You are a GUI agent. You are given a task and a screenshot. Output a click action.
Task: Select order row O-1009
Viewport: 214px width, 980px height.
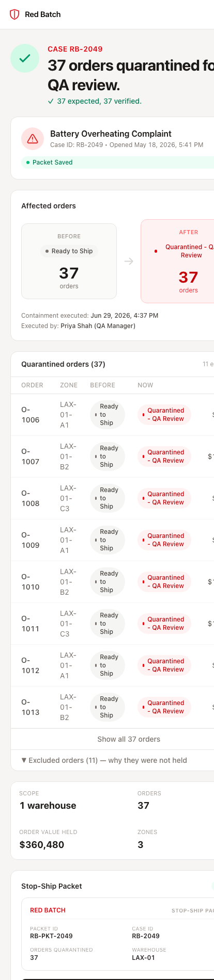tap(112, 540)
